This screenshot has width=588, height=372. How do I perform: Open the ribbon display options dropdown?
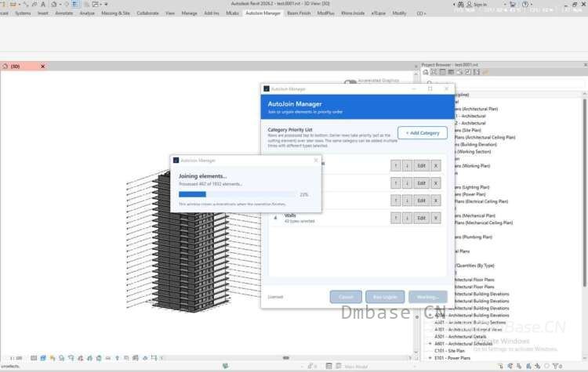[421, 13]
